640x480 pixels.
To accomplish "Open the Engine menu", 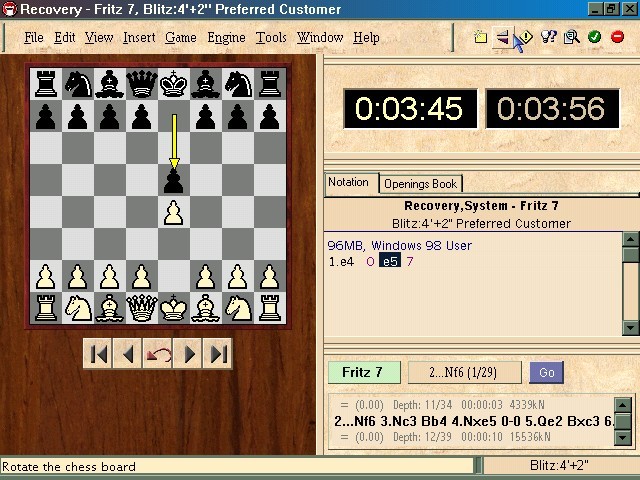I will 226,38.
